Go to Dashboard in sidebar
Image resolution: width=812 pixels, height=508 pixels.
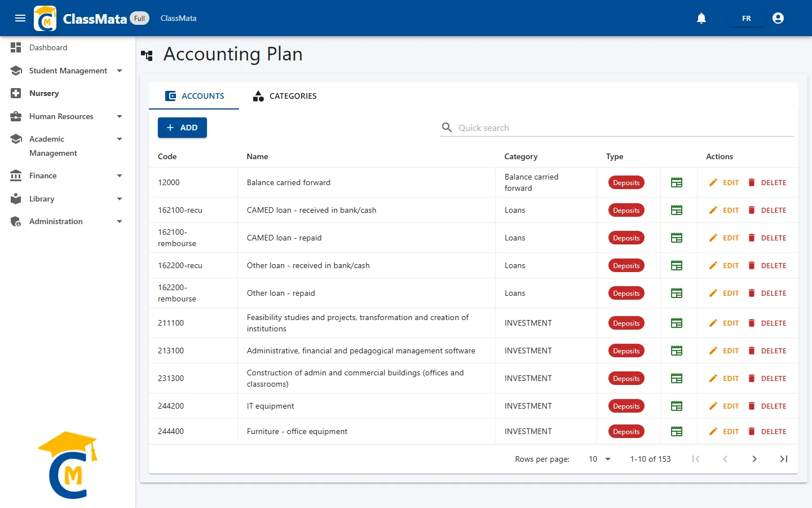pos(68,48)
